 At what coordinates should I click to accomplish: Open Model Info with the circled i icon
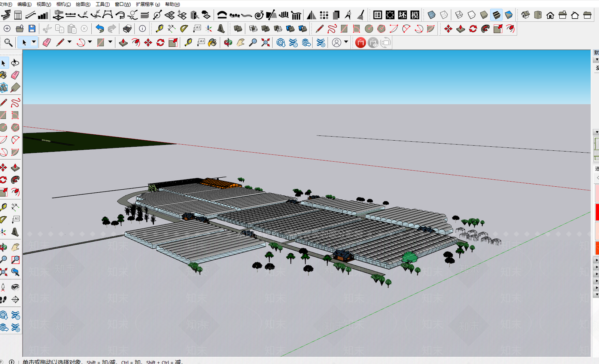pyautogui.click(x=142, y=28)
